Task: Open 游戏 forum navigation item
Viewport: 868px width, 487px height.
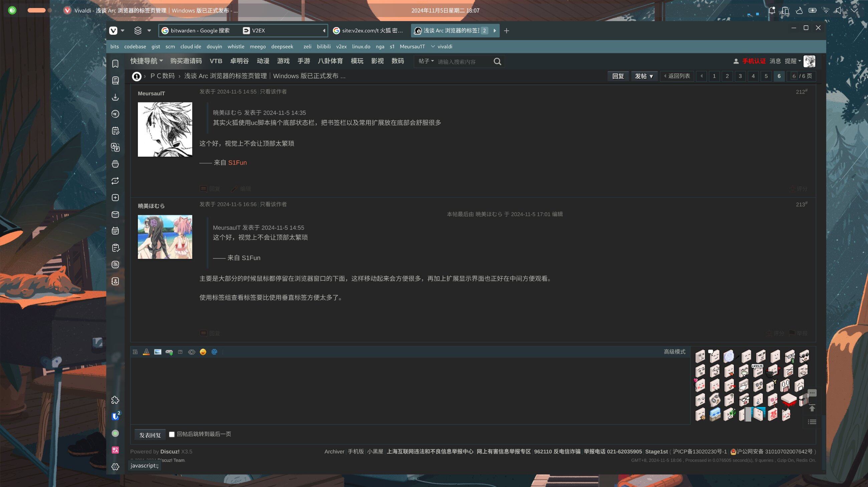Action: [283, 61]
